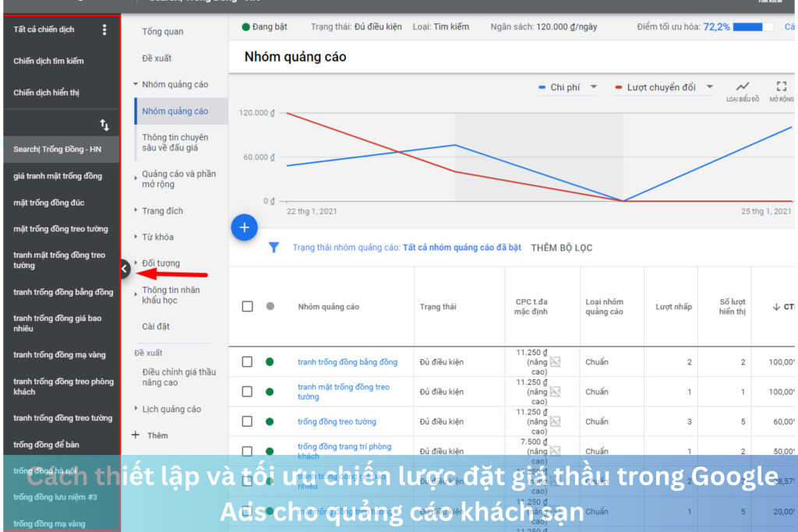Image resolution: width=798 pixels, height=532 pixels.
Task: Open the Tổng quan page
Action: (x=162, y=31)
